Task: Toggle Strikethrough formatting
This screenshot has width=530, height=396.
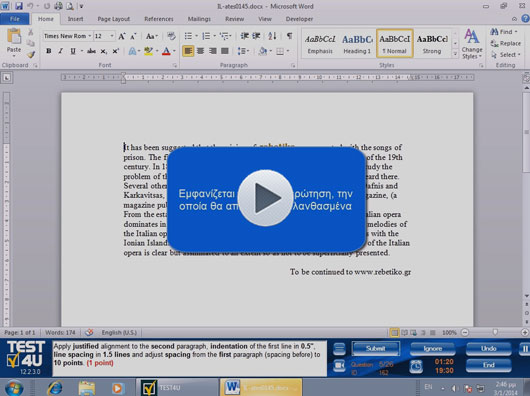Action: [x=91, y=51]
